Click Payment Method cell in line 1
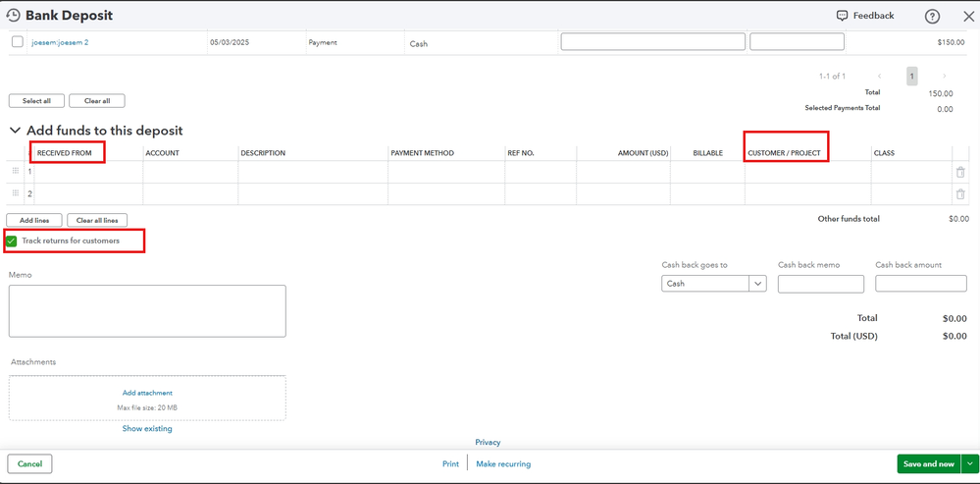The width and height of the screenshot is (980, 484). pos(446,172)
